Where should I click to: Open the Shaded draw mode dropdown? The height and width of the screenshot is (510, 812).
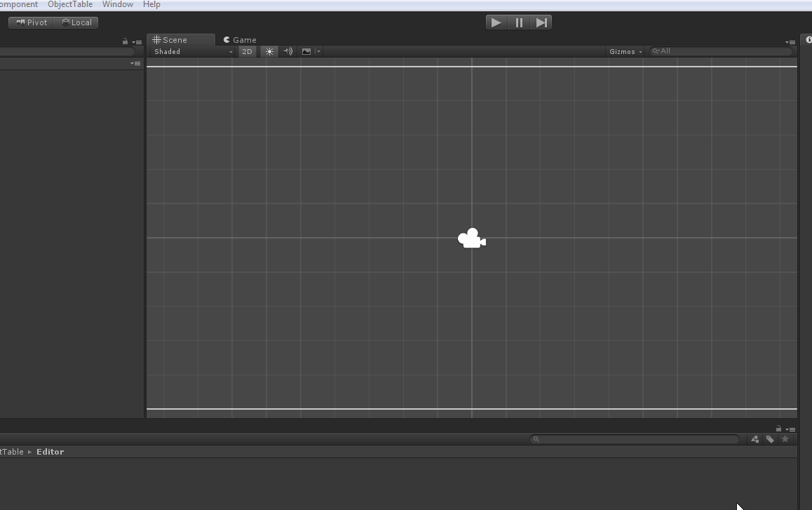(x=193, y=51)
